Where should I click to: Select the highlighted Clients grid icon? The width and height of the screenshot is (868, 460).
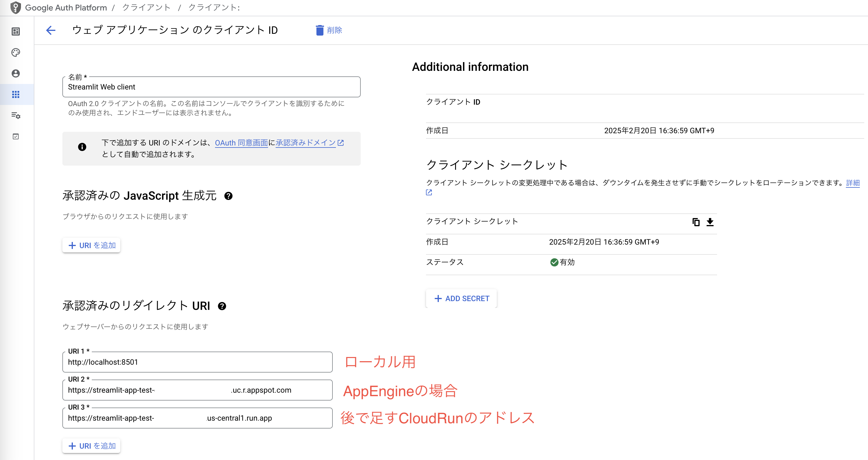point(15,94)
